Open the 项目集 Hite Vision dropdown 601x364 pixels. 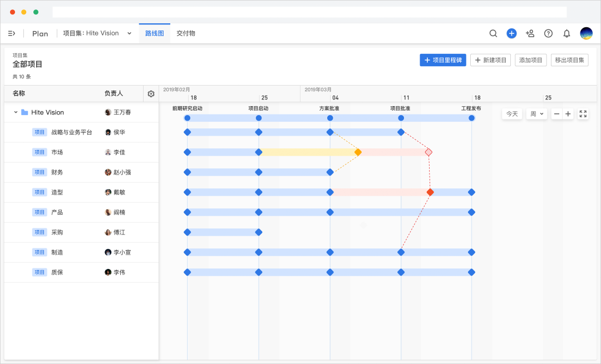(97, 33)
